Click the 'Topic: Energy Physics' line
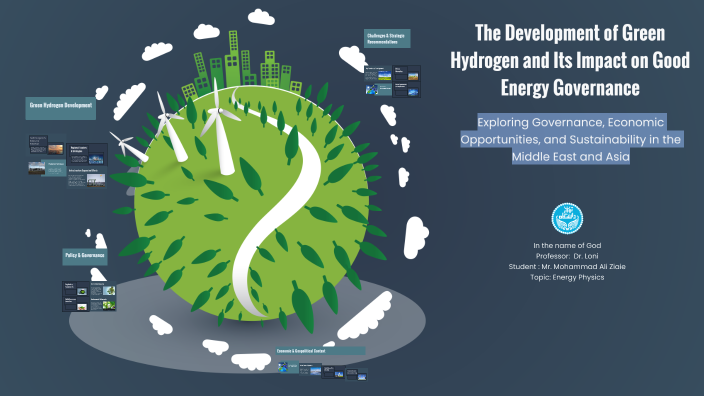 pyautogui.click(x=567, y=277)
